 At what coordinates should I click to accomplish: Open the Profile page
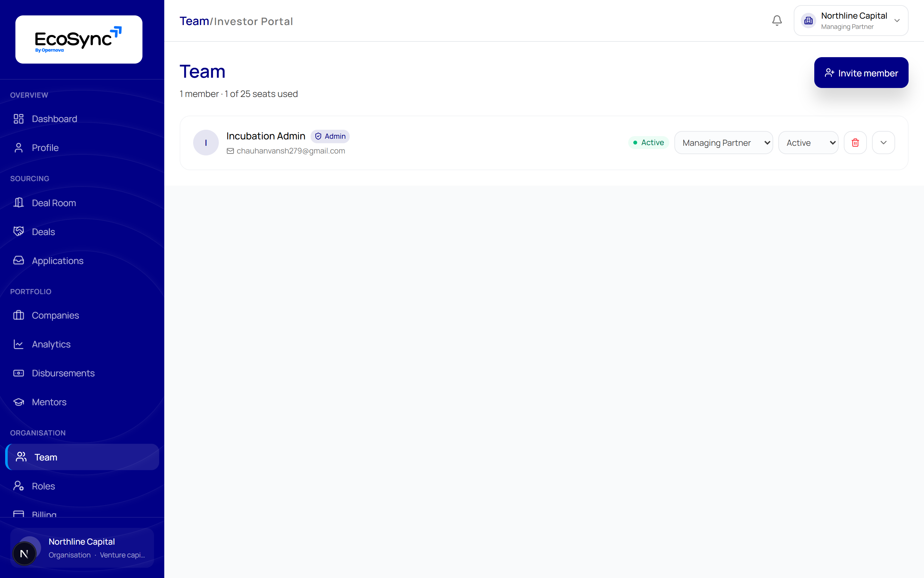tap(82, 148)
